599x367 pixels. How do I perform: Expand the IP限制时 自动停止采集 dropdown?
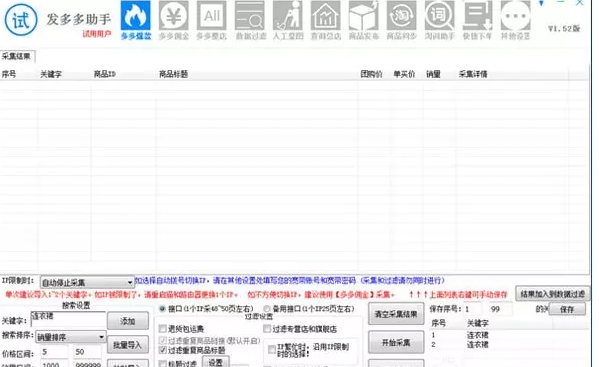tap(87, 283)
